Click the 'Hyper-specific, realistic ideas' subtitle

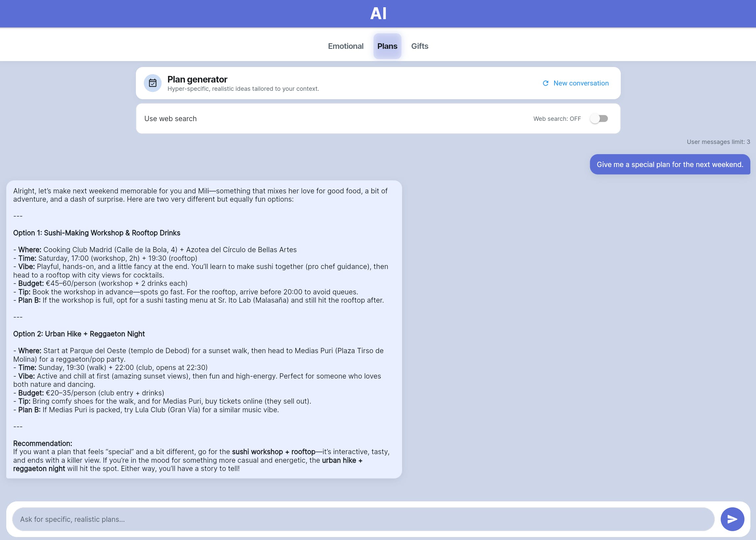pos(243,89)
